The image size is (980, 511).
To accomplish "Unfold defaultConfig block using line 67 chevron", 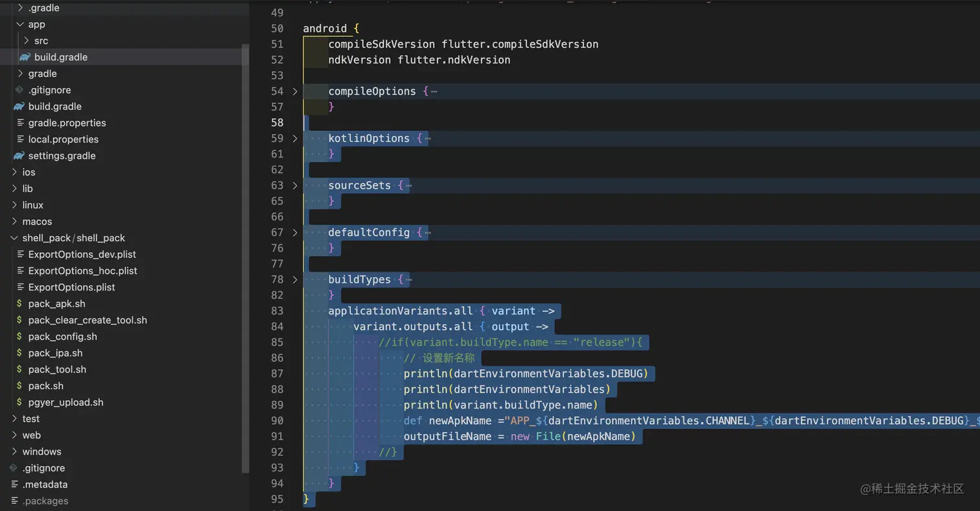I will click(295, 232).
